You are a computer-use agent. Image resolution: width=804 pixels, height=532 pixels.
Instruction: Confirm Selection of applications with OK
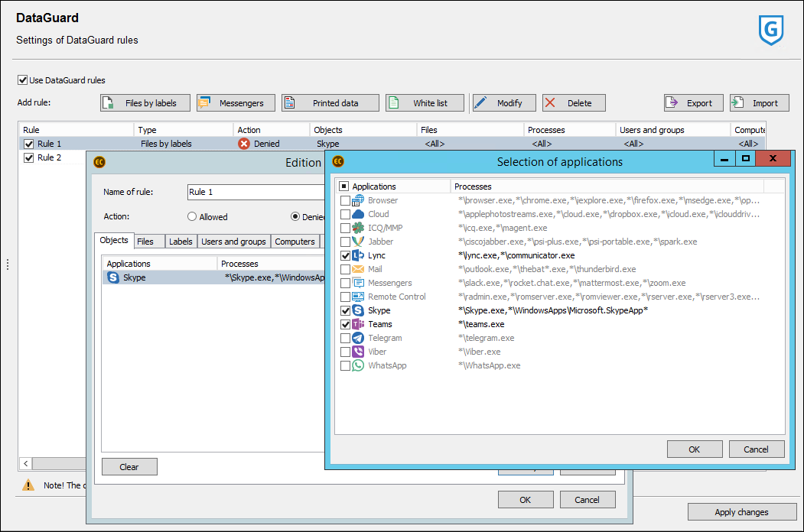(695, 449)
